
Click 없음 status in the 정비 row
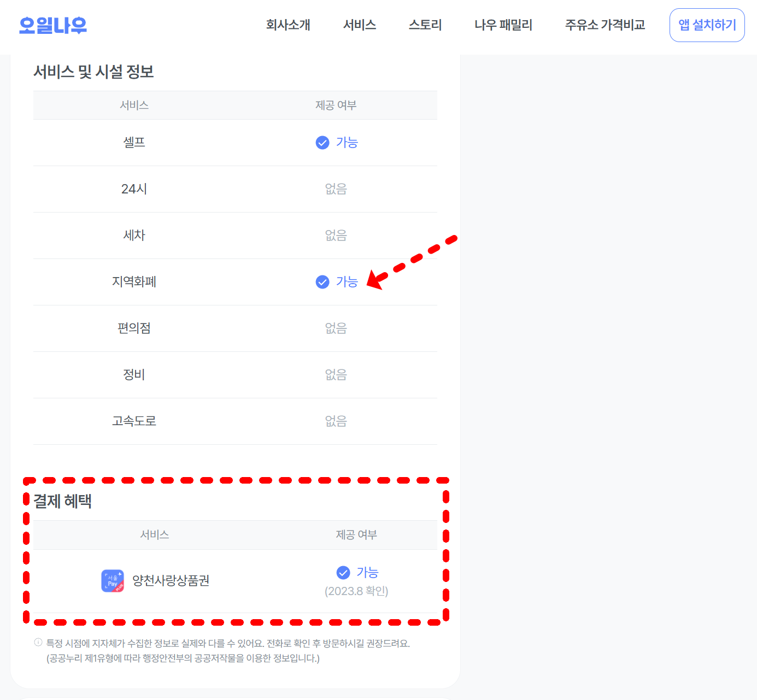(x=336, y=375)
